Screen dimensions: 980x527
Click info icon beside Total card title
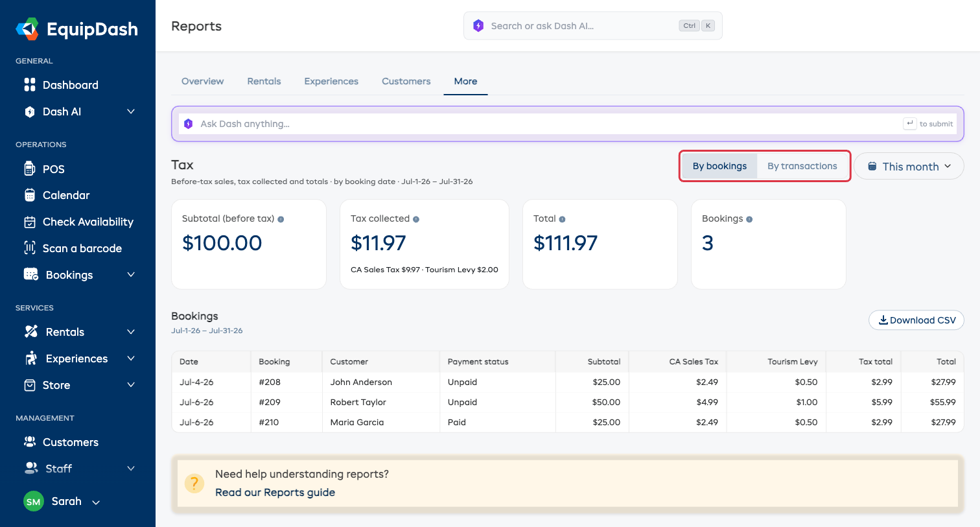562,219
